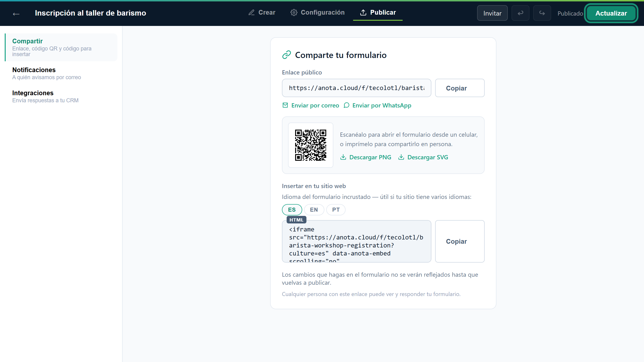The width and height of the screenshot is (644, 362).
Task: Click the upload icon beside Publicar
Action: [363, 12]
